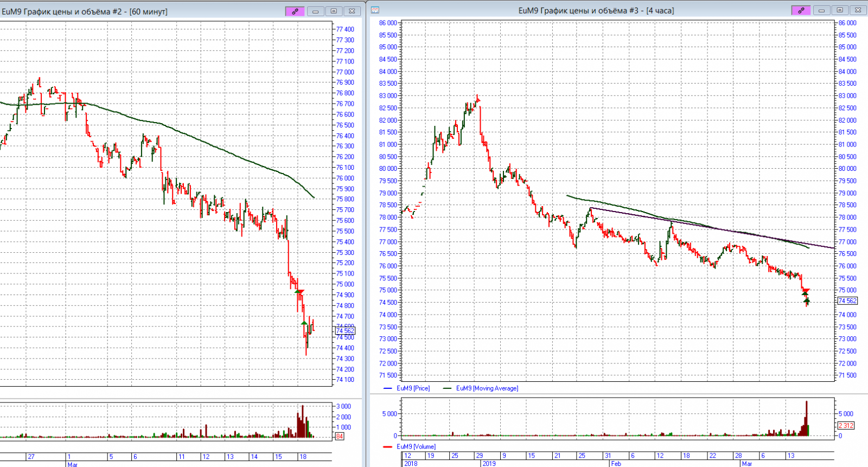Click red sell triangle marker on 60-minute chart
The width and height of the screenshot is (868, 467).
tap(299, 292)
